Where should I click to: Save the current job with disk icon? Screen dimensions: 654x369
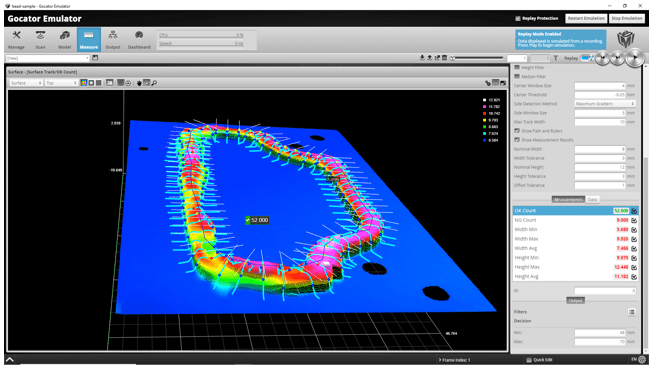(95, 58)
